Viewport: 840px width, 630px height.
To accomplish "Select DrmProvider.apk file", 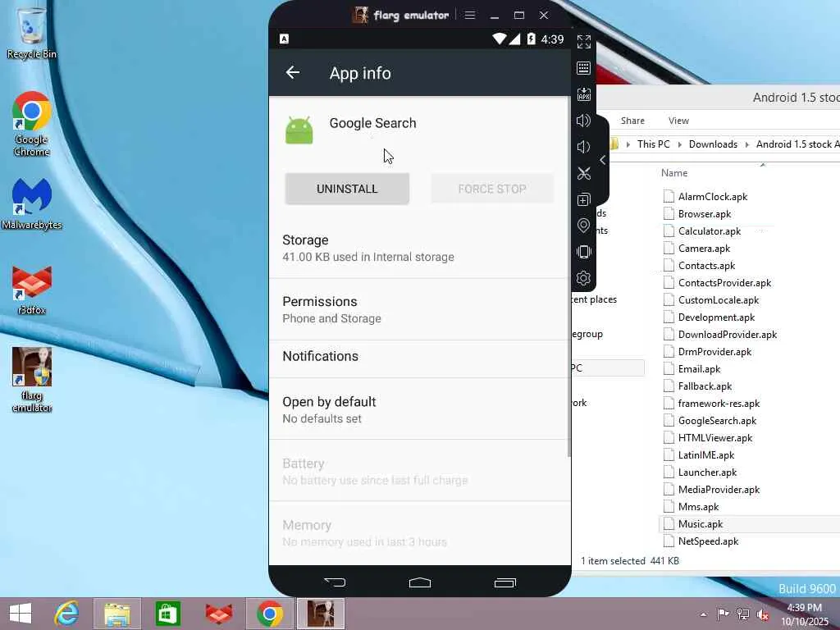I will coord(714,351).
